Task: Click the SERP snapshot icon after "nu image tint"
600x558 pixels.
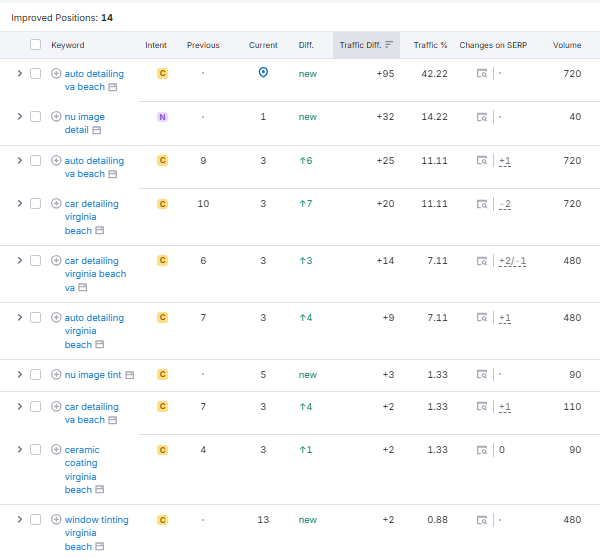Action: 482,375
